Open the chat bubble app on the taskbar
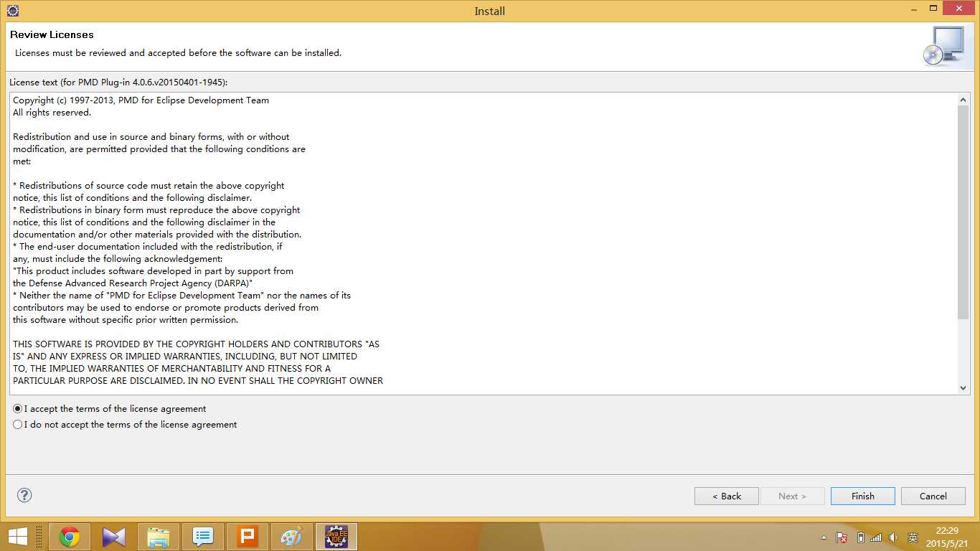This screenshot has height=551, width=980. 203,537
